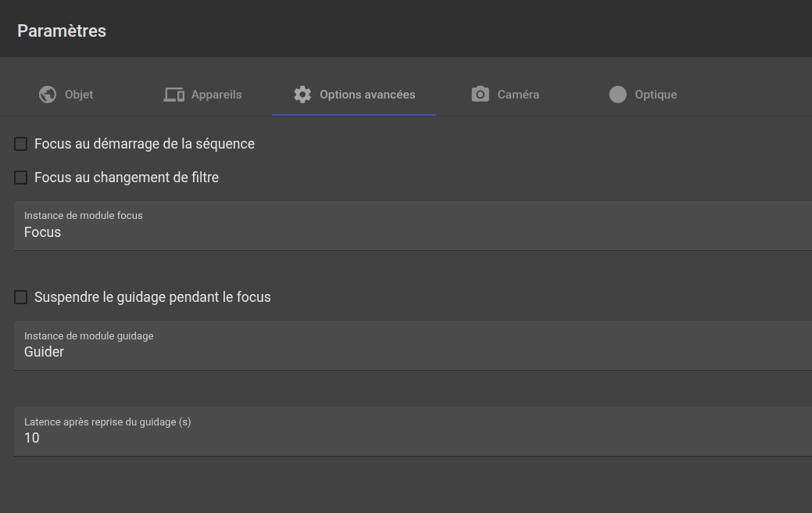Open the Appareils tab label
Image resolution: width=812 pixels, height=513 pixels.
pos(216,95)
